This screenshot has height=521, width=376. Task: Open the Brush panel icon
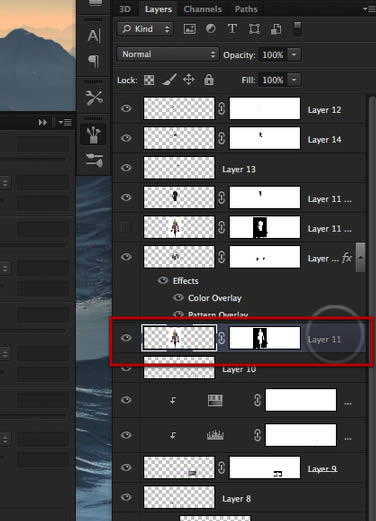tap(94, 160)
